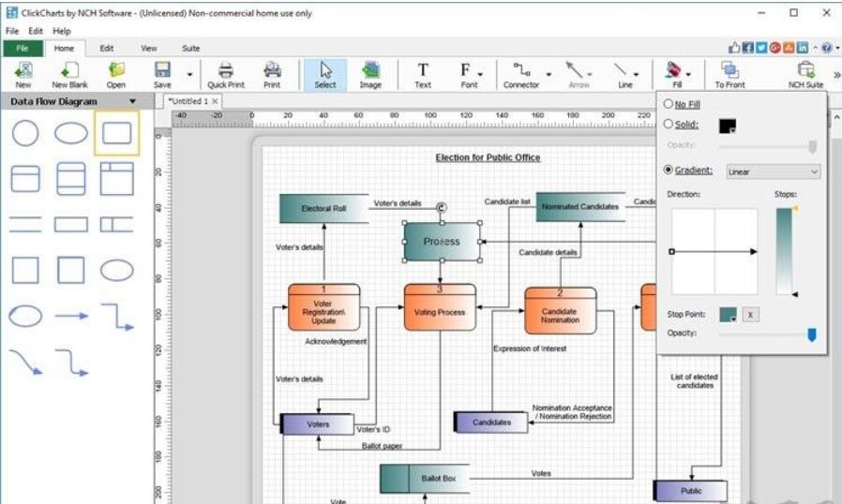
Task: Expand the Data Flow Diagram shape category dropdown
Action: point(132,101)
